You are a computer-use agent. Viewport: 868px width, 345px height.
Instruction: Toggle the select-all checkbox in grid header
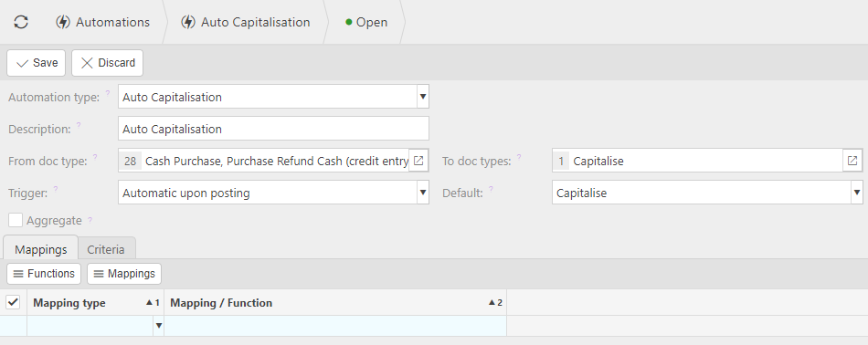pyautogui.click(x=13, y=302)
